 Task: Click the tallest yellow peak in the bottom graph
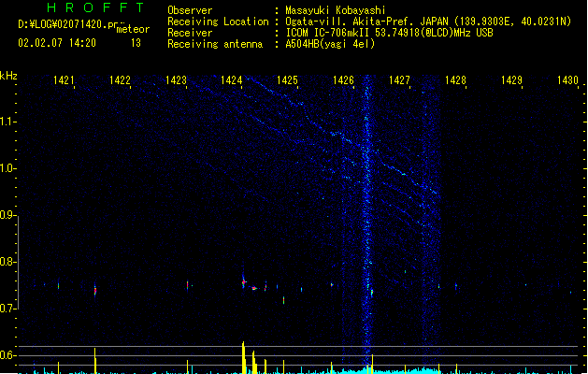click(243, 357)
